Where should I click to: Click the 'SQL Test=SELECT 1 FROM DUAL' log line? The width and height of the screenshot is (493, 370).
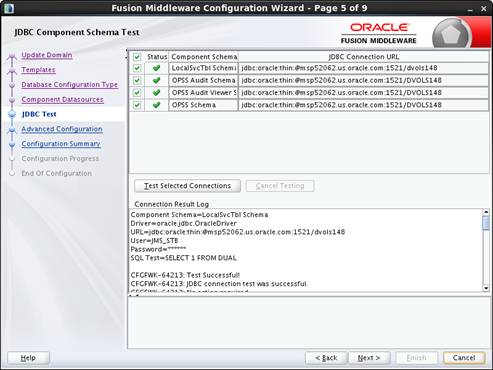[184, 258]
